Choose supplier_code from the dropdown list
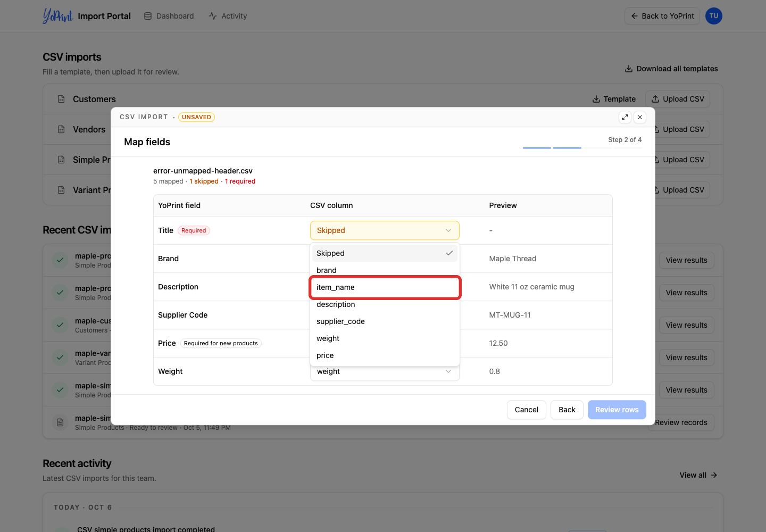Viewport: 766px width, 532px height. 385,321
